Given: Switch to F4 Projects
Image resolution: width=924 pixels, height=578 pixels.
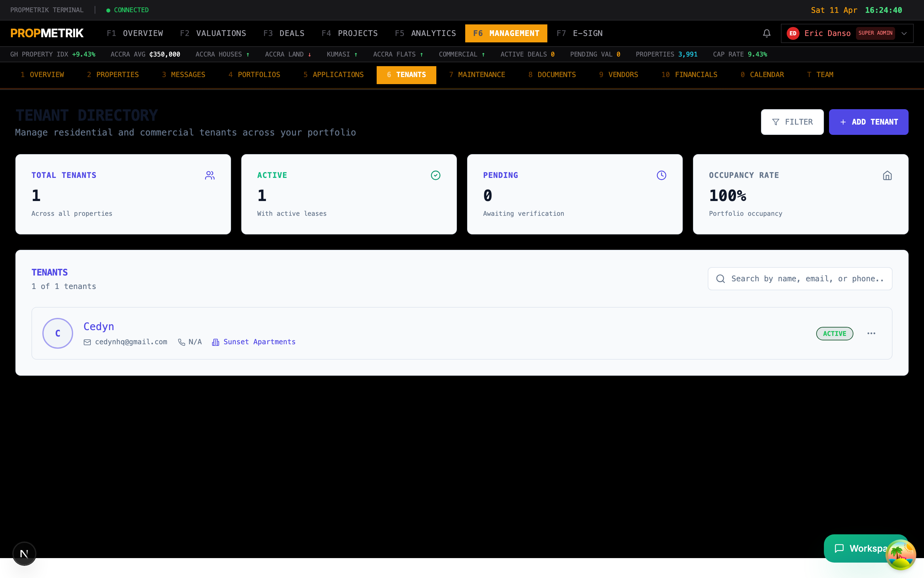Looking at the screenshot, I should pyautogui.click(x=349, y=33).
